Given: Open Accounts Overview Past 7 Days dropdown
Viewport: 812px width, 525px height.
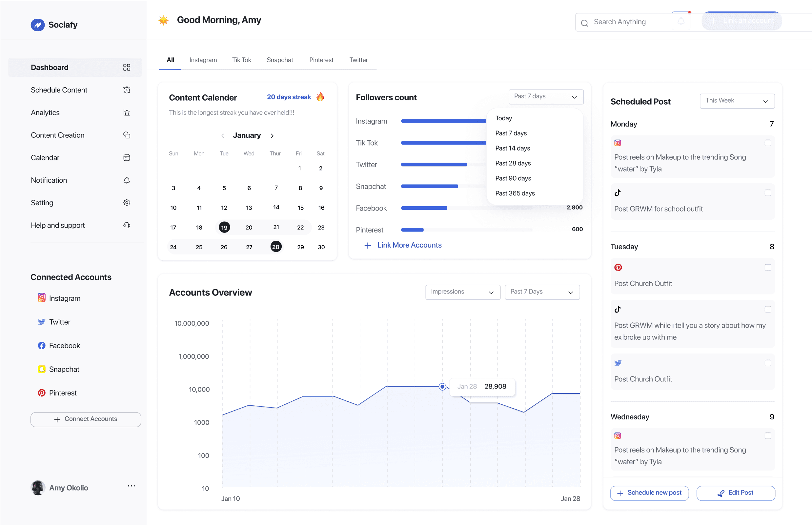Looking at the screenshot, I should click(x=542, y=292).
